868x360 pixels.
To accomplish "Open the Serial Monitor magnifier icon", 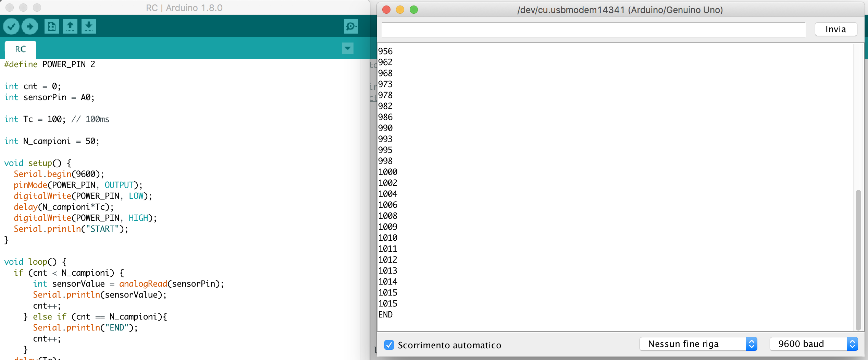I will (351, 26).
